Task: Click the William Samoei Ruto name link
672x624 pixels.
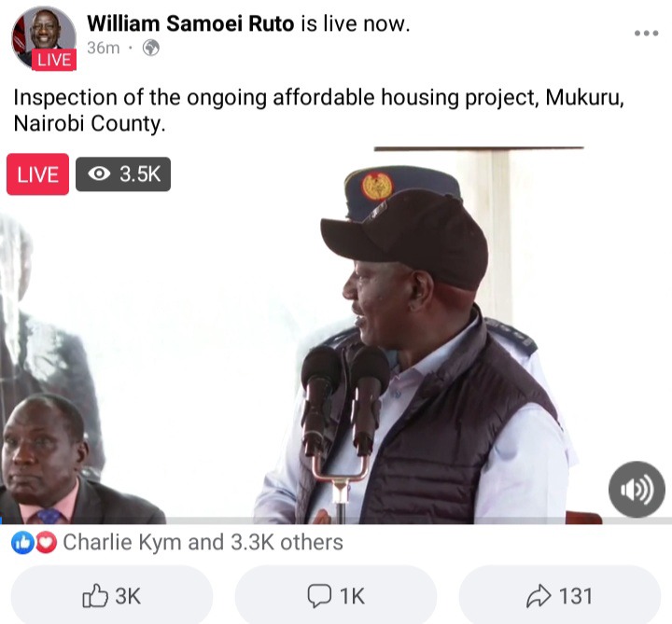Action: click(x=190, y=23)
